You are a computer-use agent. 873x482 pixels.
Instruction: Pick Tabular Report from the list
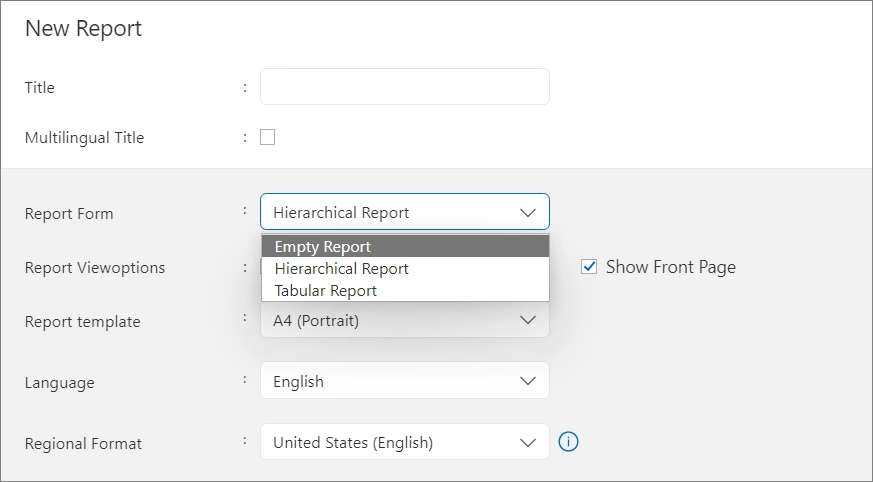405,291
